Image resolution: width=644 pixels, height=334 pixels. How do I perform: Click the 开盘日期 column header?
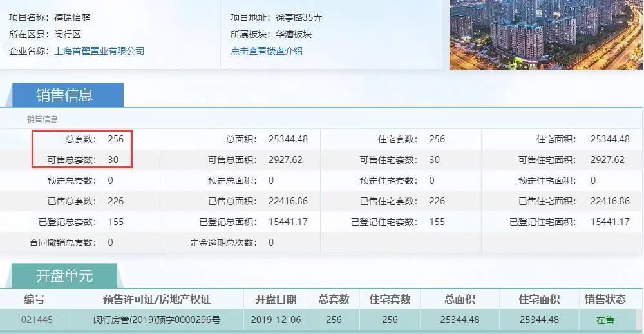pyautogui.click(x=276, y=299)
